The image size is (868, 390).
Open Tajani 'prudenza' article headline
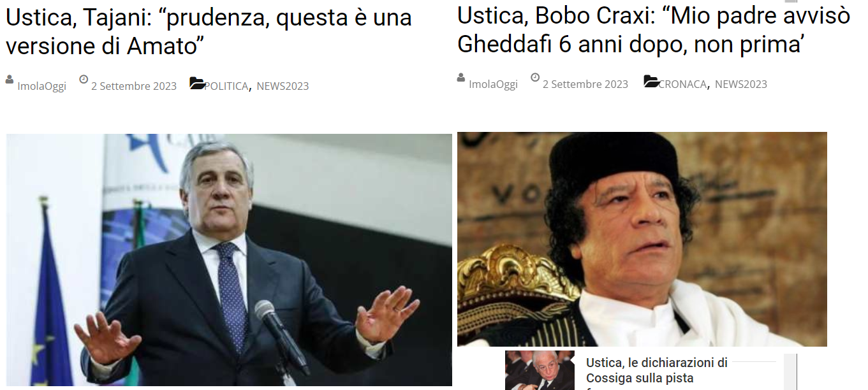coord(209,31)
